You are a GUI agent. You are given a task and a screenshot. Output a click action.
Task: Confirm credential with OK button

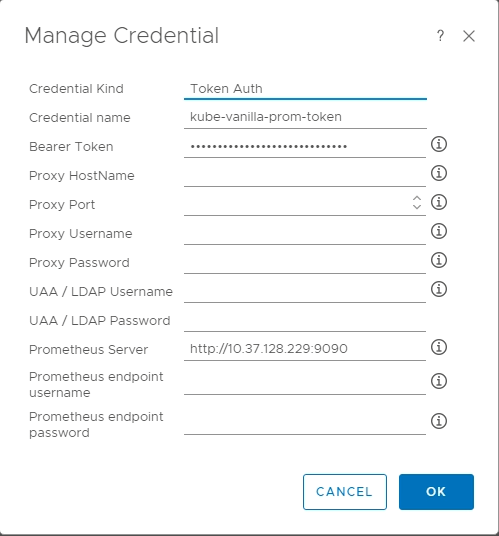[436, 492]
